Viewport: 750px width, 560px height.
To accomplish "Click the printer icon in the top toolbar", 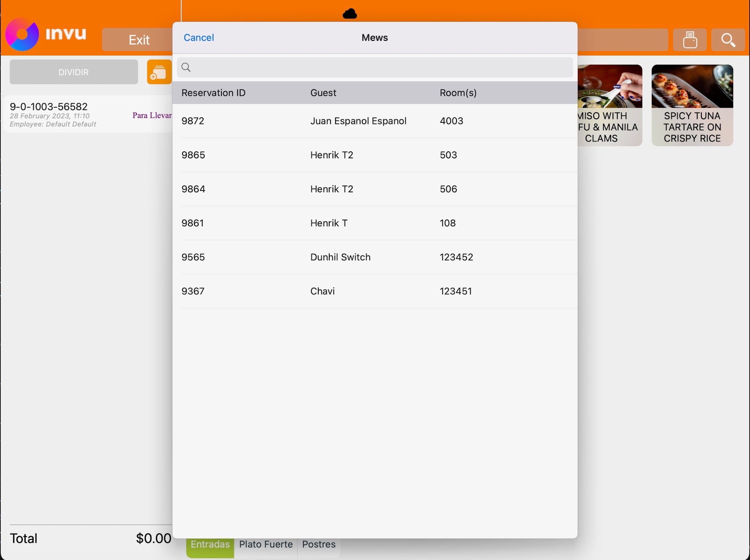I will [690, 39].
